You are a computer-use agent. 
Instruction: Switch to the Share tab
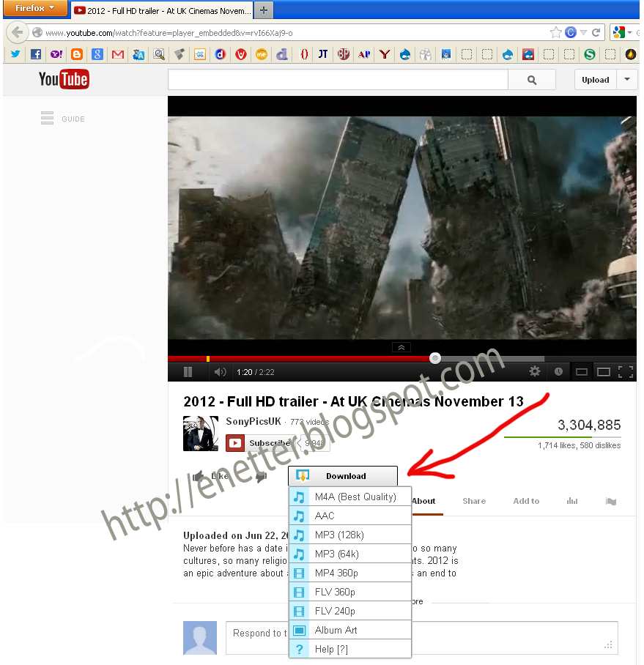pyautogui.click(x=474, y=501)
